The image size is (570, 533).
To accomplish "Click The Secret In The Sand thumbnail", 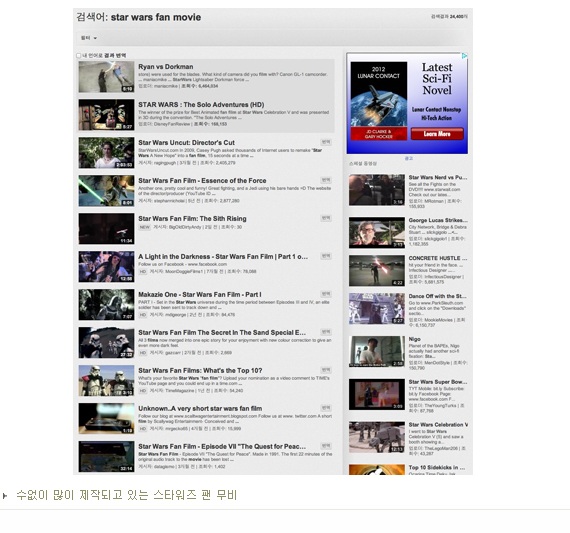I will coord(106,342).
